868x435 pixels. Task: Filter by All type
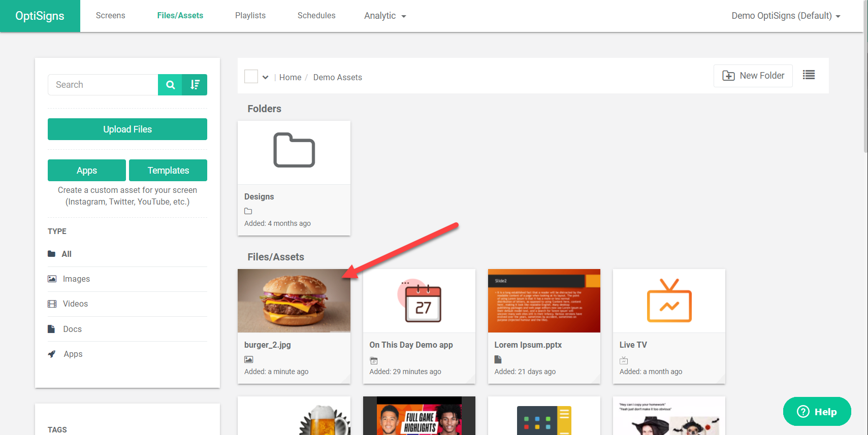(x=127, y=254)
